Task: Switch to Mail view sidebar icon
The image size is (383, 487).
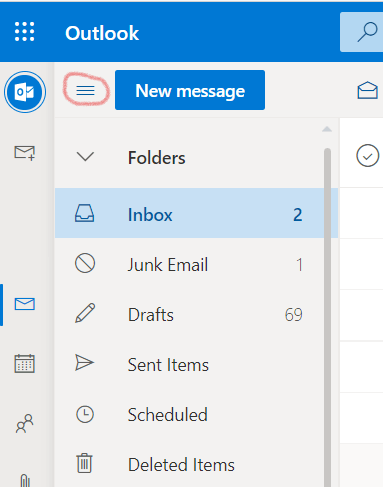Action: tap(25, 304)
